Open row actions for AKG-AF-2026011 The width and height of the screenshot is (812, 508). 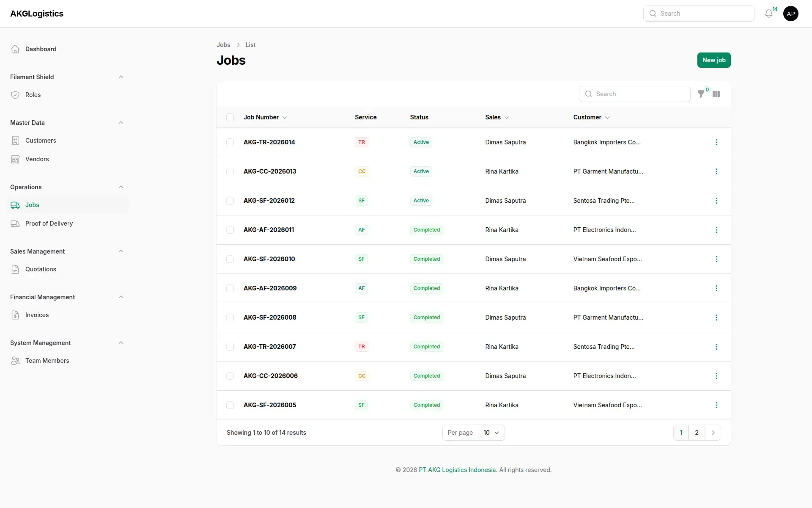tap(716, 230)
